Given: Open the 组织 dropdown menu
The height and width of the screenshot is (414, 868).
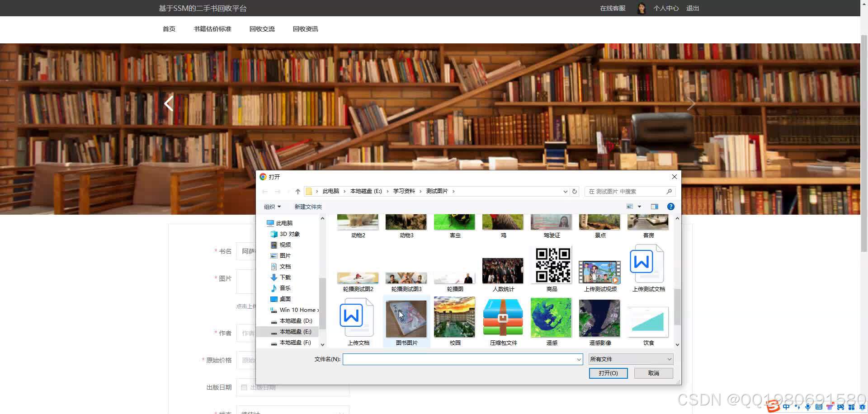Looking at the screenshot, I should point(272,207).
